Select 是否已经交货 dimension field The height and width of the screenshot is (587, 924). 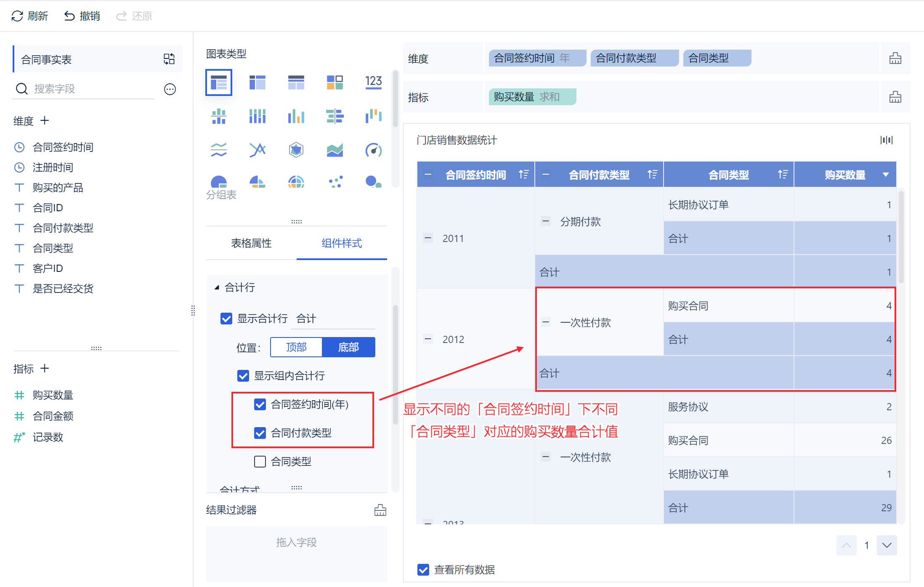[x=63, y=288]
